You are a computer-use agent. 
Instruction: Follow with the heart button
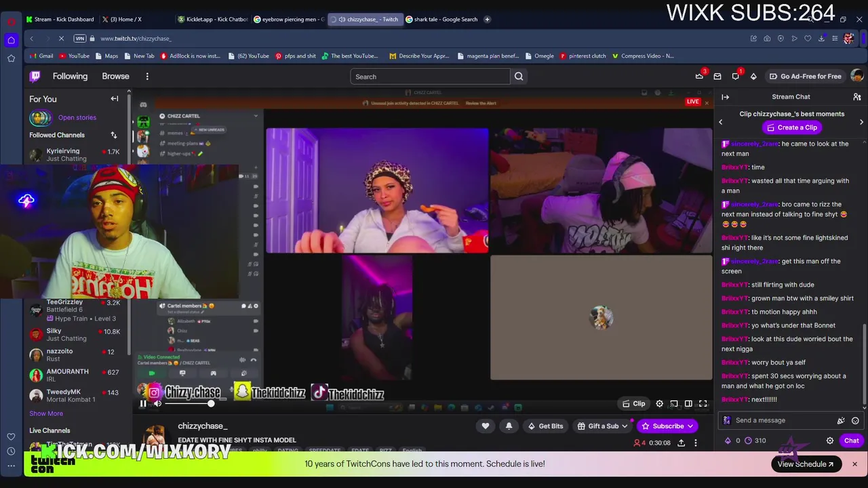[x=486, y=426]
